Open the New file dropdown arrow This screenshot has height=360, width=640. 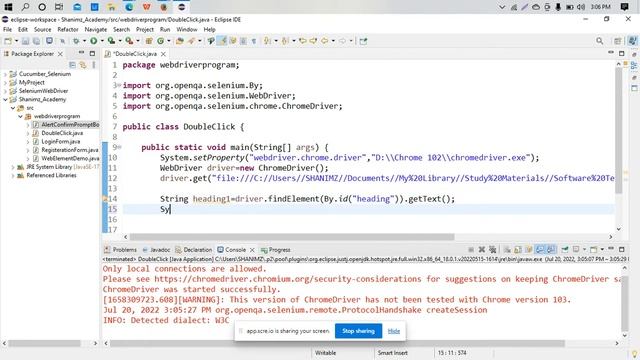click(16, 41)
